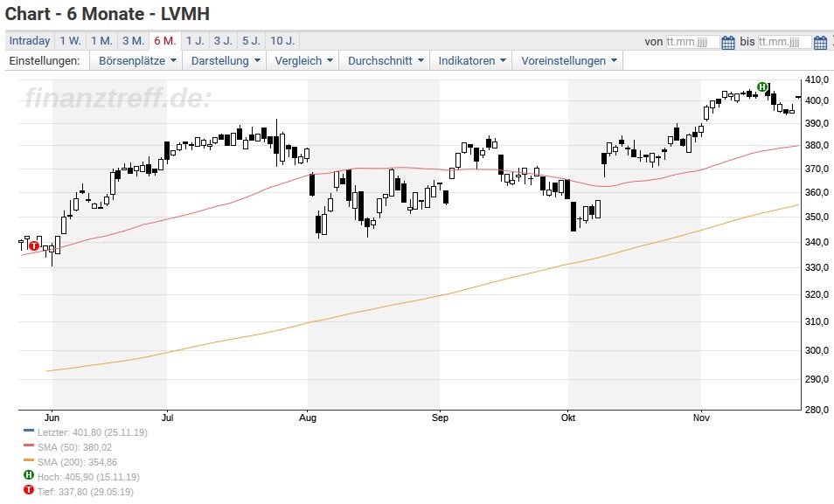The height and width of the screenshot is (504, 834).
Task: Click the 'von' start date input field
Action: (x=692, y=42)
